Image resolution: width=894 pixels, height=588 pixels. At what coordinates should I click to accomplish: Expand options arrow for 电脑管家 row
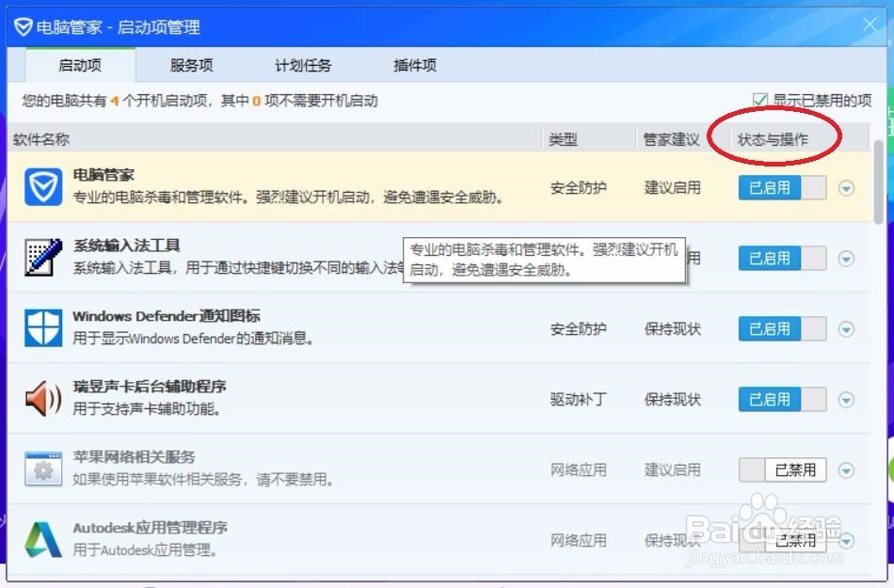(x=846, y=188)
